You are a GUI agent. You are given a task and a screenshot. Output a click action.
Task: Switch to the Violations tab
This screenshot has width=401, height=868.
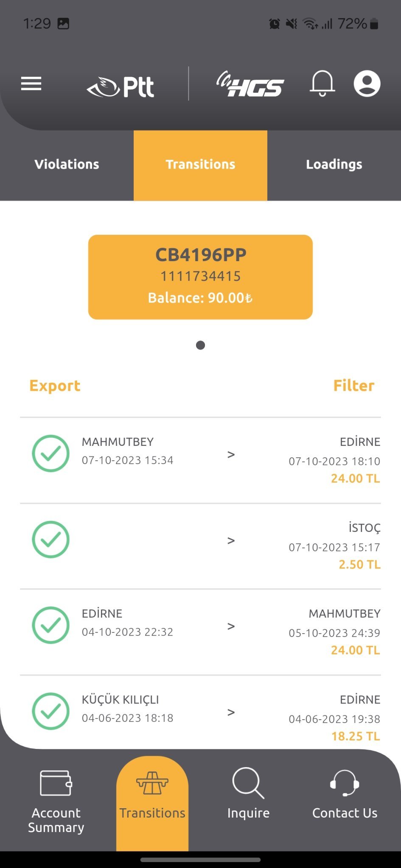(67, 164)
